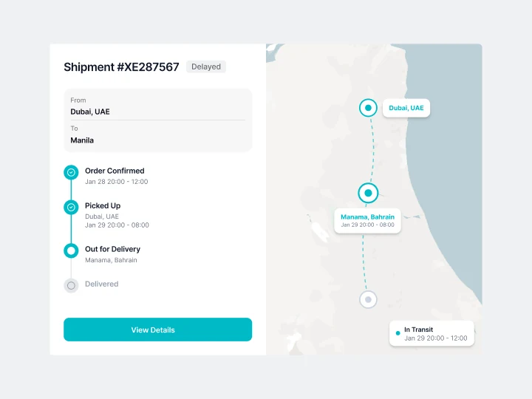Viewport: 532px width, 399px height.
Task: Click the In Transit teal dot
Action: (x=398, y=333)
